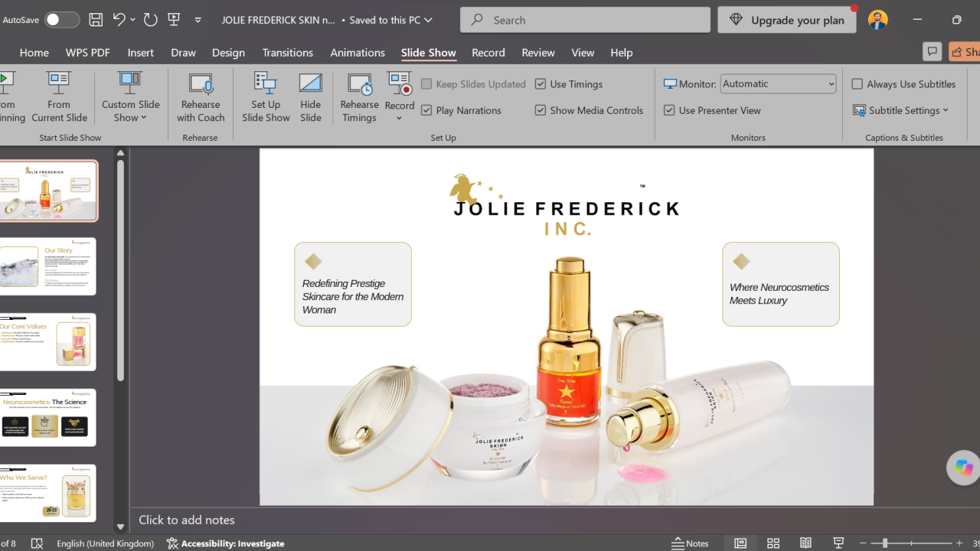Start presentation from beginning icon in quick access
This screenshot has width=980, height=551.
click(x=174, y=20)
